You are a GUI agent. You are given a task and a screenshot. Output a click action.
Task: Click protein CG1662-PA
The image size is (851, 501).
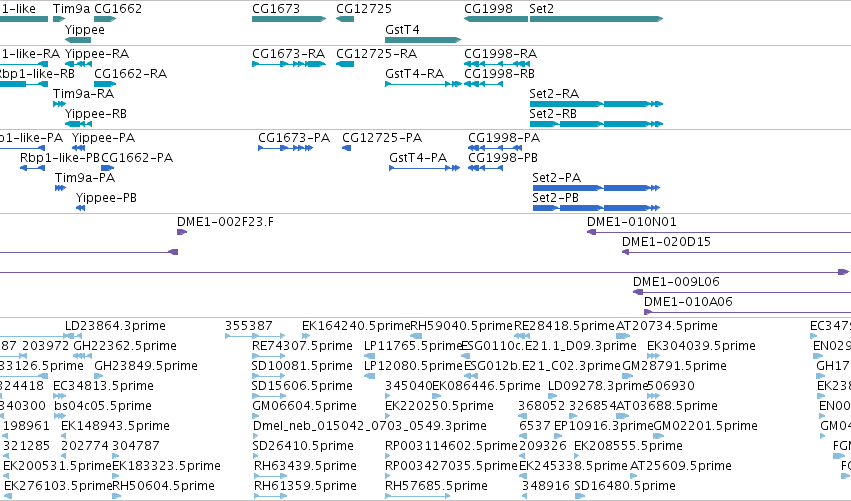coord(107,168)
